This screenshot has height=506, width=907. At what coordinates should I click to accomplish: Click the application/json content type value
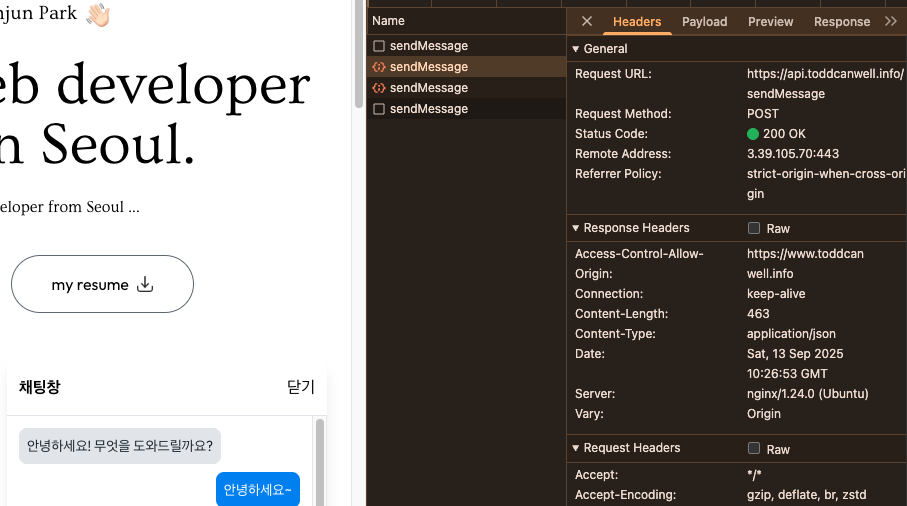pos(791,334)
